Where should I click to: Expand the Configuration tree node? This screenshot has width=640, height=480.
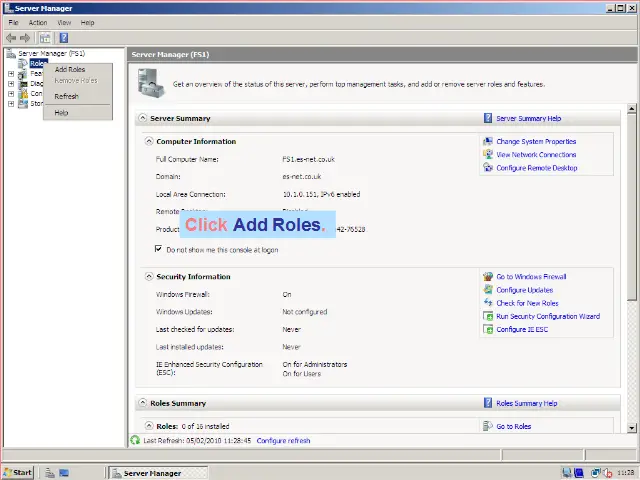click(x=11, y=94)
